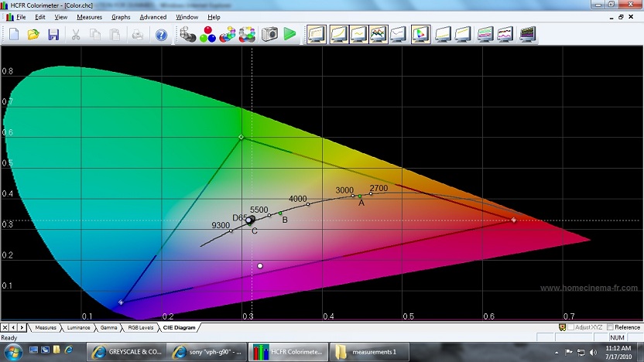Image resolution: width=644 pixels, height=362 pixels.
Task: Open the Measures menu
Action: [x=89, y=17]
